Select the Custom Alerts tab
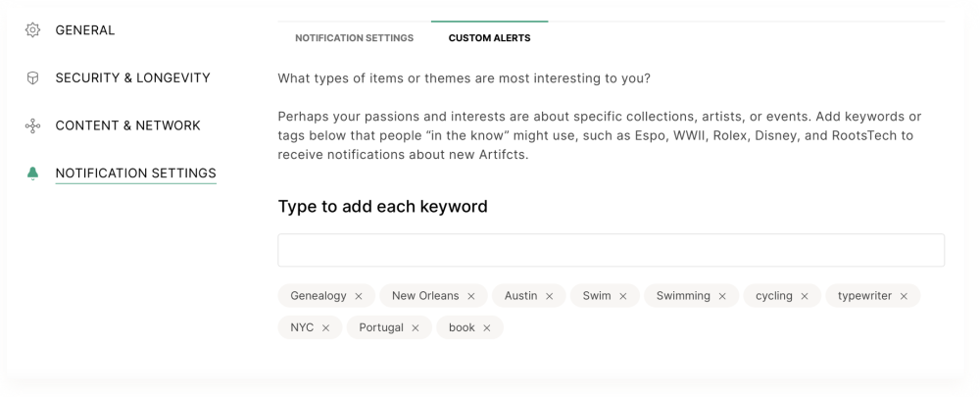Viewport: 980px width, 397px height. [489, 38]
